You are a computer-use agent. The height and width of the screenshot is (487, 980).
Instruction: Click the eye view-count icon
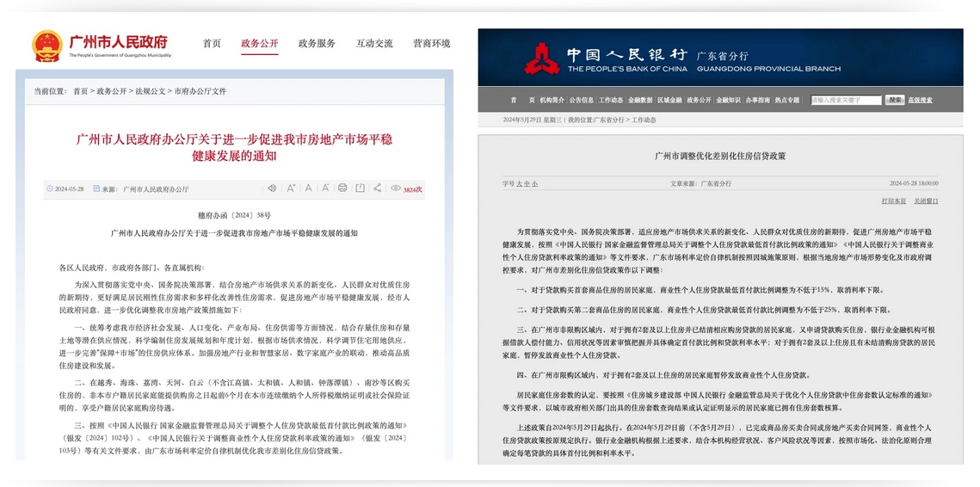(395, 188)
